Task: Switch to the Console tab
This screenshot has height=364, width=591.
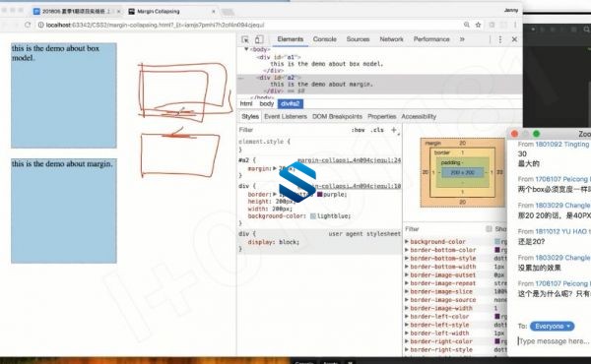Action: click(x=324, y=39)
